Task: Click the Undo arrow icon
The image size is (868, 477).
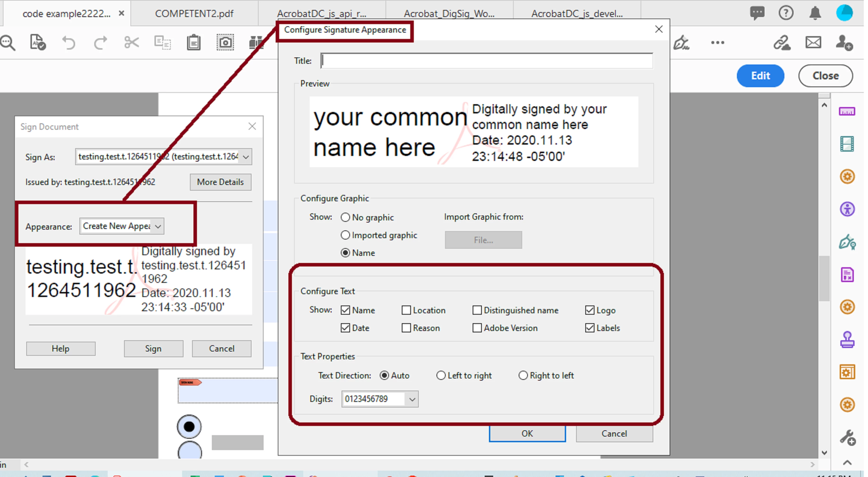Action: tap(69, 43)
